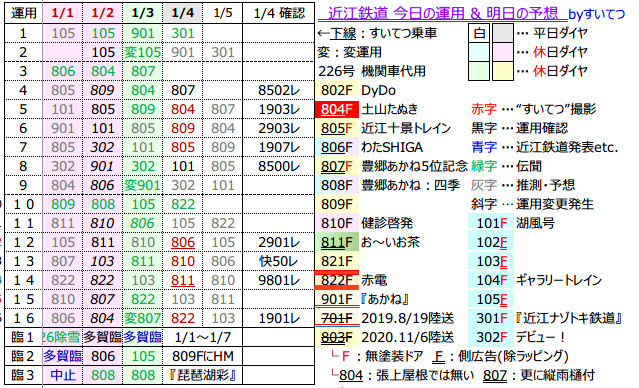Select the highlighted 1/4 date header
Image resolution: width=639 pixels, height=388 pixels.
(x=182, y=13)
